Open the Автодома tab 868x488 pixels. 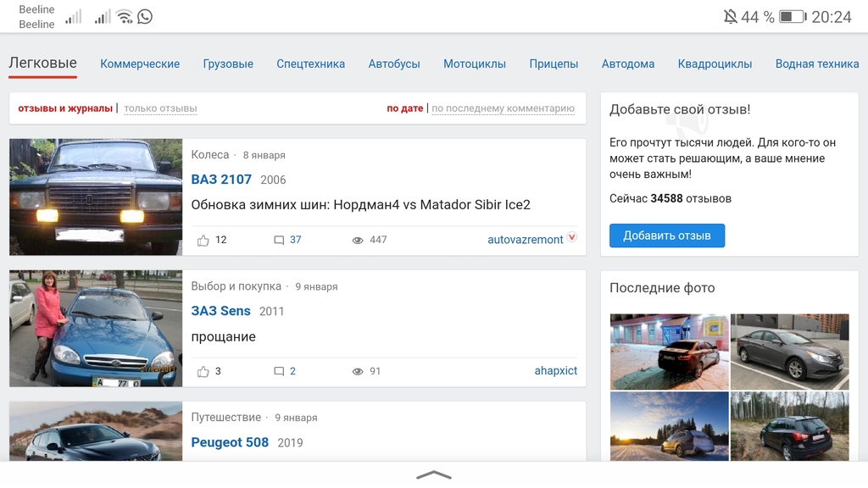pos(628,64)
